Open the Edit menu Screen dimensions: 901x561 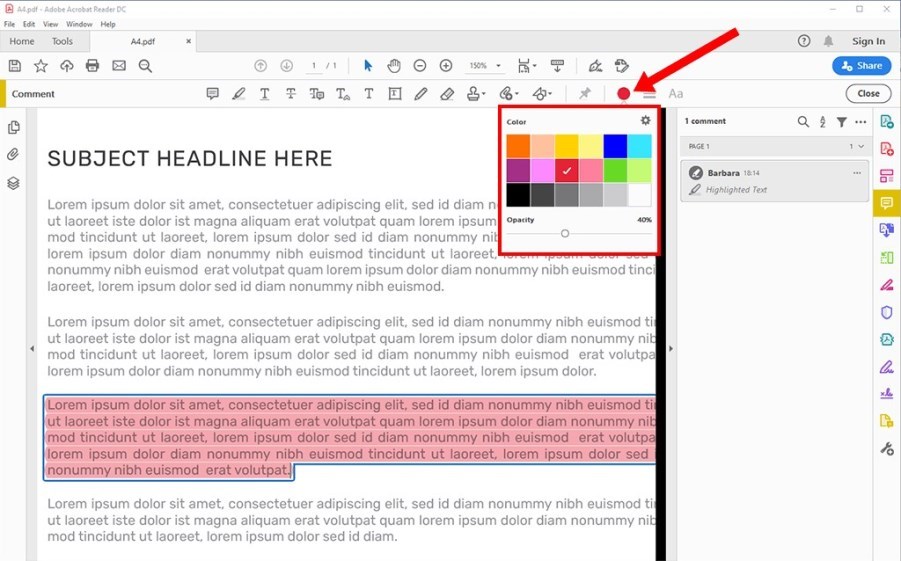(29, 24)
